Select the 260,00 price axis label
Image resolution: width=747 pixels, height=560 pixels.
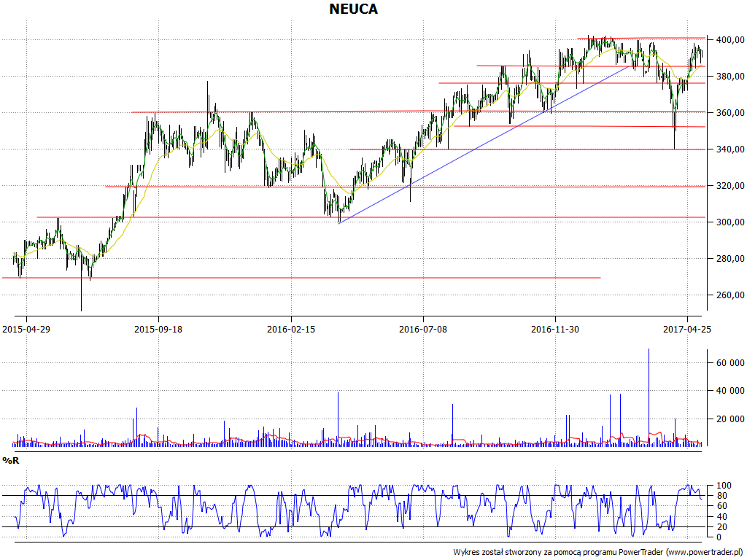point(730,295)
